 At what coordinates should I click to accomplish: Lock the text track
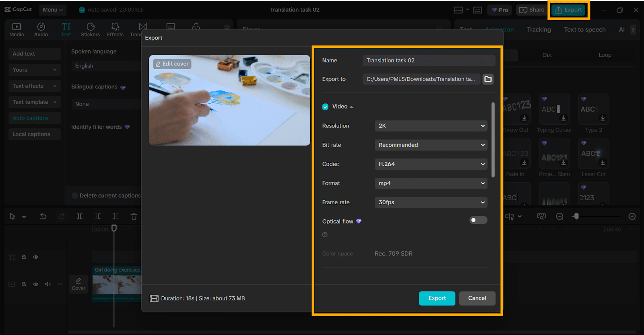point(24,257)
